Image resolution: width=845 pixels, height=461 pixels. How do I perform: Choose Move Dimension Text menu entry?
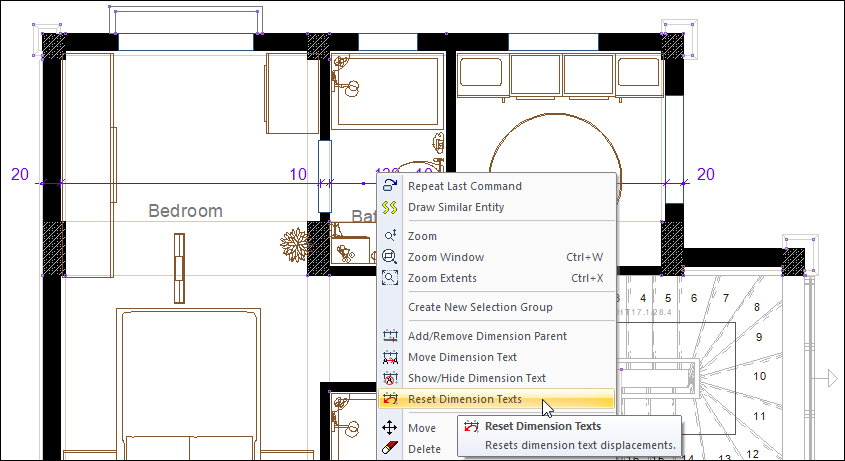[462, 357]
